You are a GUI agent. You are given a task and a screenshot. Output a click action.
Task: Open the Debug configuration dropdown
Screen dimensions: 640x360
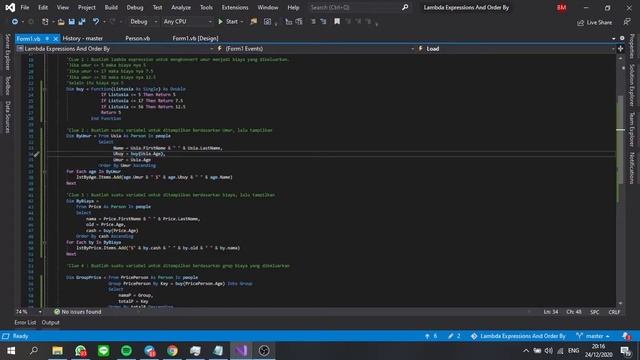coord(143,22)
